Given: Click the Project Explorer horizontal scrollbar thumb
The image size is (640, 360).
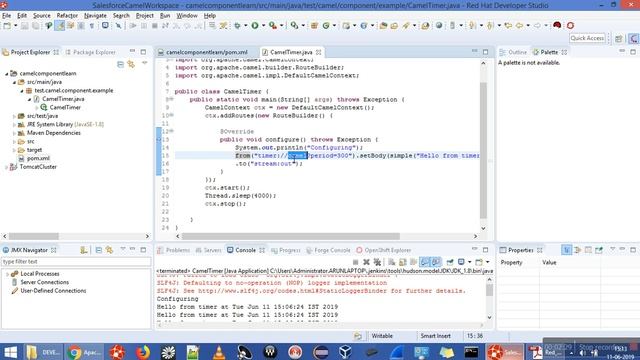Looking at the screenshot, I should tap(34, 236).
